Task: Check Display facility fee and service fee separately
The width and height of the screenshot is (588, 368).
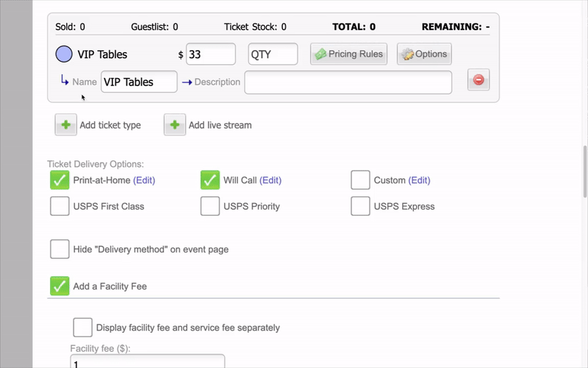Action: [x=83, y=328]
